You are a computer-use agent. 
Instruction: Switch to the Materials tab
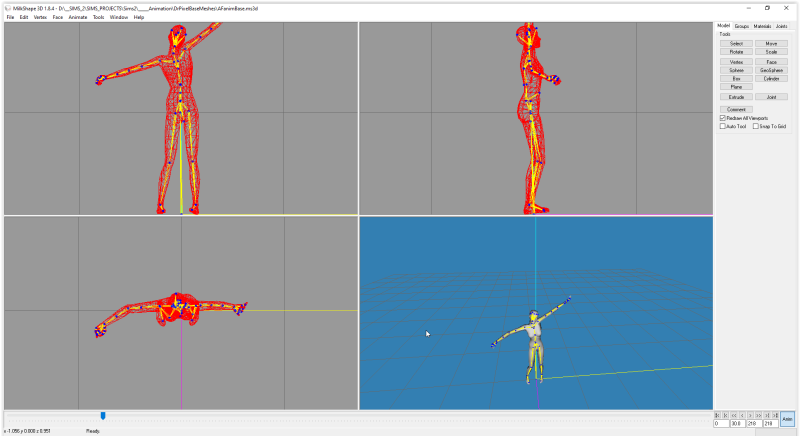click(762, 26)
